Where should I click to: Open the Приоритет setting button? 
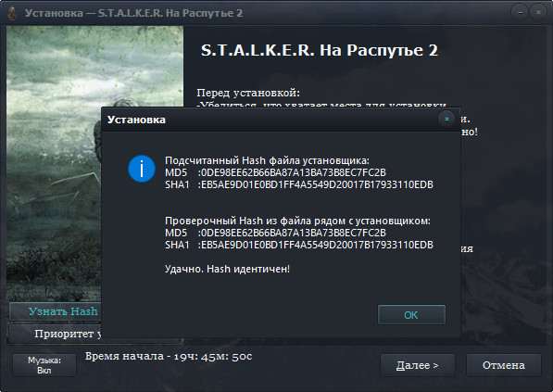click(x=56, y=334)
